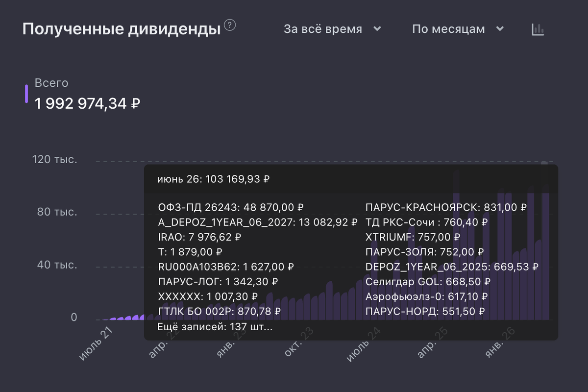
Task: Click total amount 1 992 974,34 ₽
Action: coord(88,103)
